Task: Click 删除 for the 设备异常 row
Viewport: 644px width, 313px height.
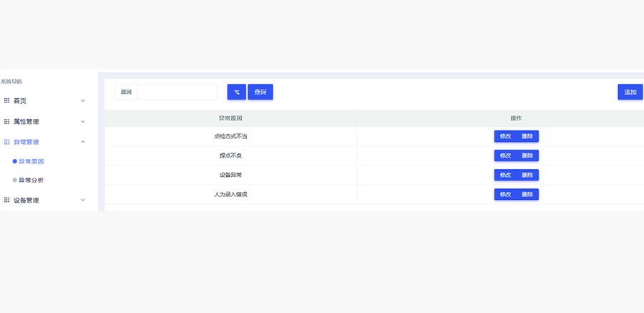Action: click(x=527, y=175)
